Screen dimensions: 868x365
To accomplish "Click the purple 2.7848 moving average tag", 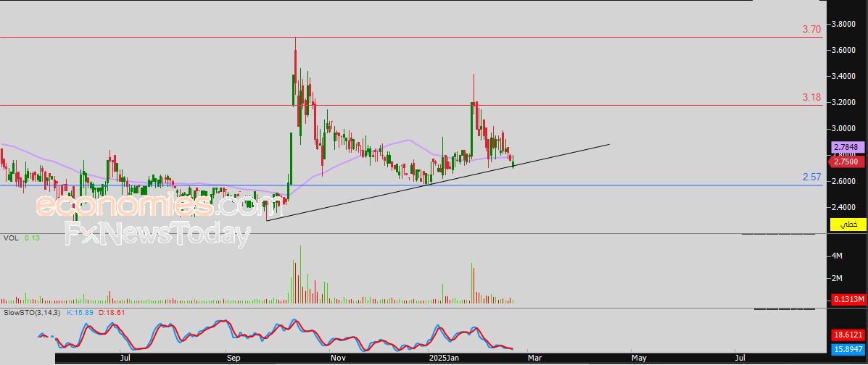I will click(848, 148).
